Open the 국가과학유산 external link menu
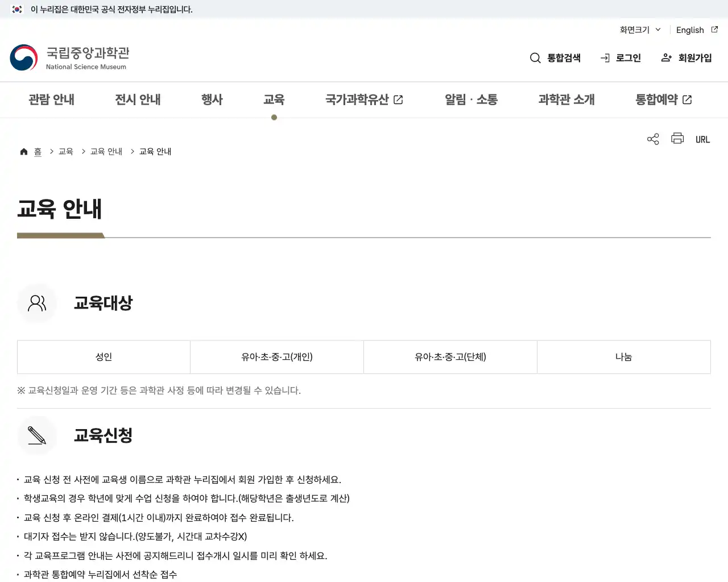The height and width of the screenshot is (582, 728). (x=364, y=99)
